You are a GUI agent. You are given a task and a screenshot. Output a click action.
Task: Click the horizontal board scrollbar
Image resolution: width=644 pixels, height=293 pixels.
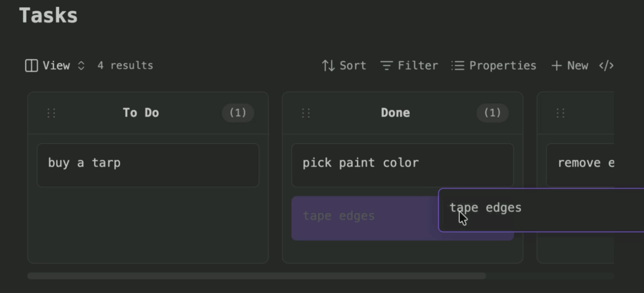tap(256, 276)
